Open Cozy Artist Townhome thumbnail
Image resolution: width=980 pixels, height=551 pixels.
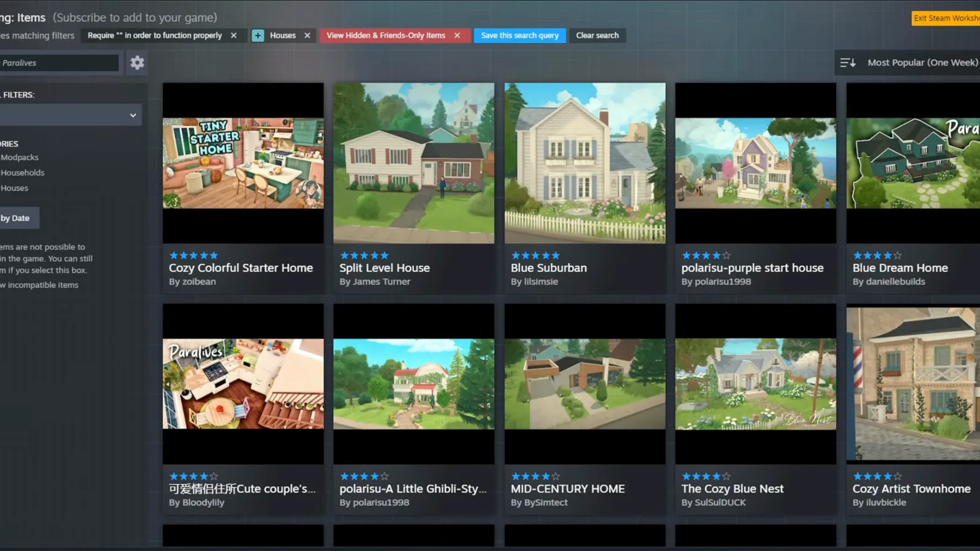tap(913, 384)
